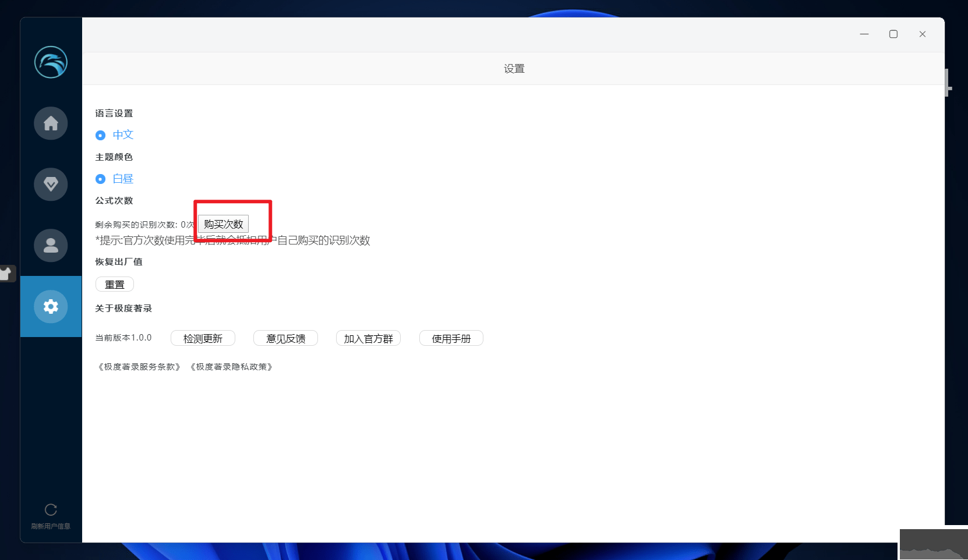Click the 设置 page title
This screenshot has width=968, height=560.
514,69
